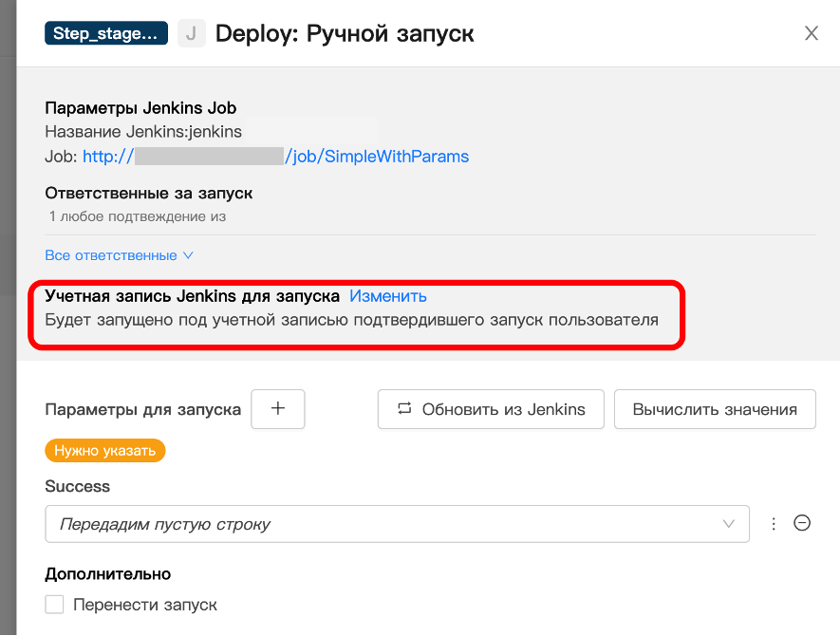This screenshot has width=840, height=636.
Task: Add a new launch parameter with plus
Action: pyautogui.click(x=277, y=409)
